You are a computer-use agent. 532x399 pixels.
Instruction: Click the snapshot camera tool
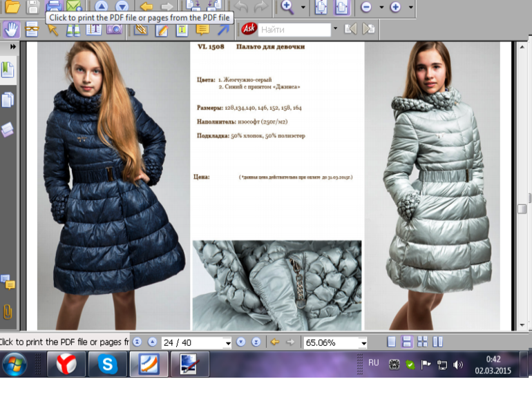coord(113,29)
